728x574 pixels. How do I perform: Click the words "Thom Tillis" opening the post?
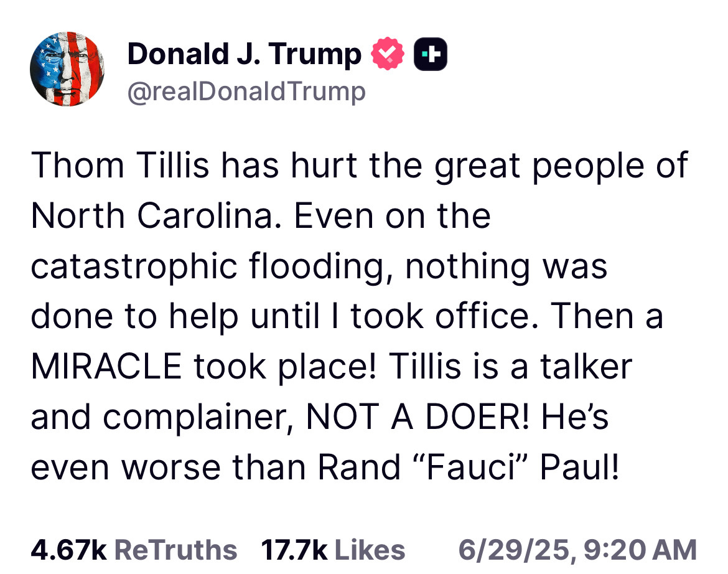click(x=120, y=166)
